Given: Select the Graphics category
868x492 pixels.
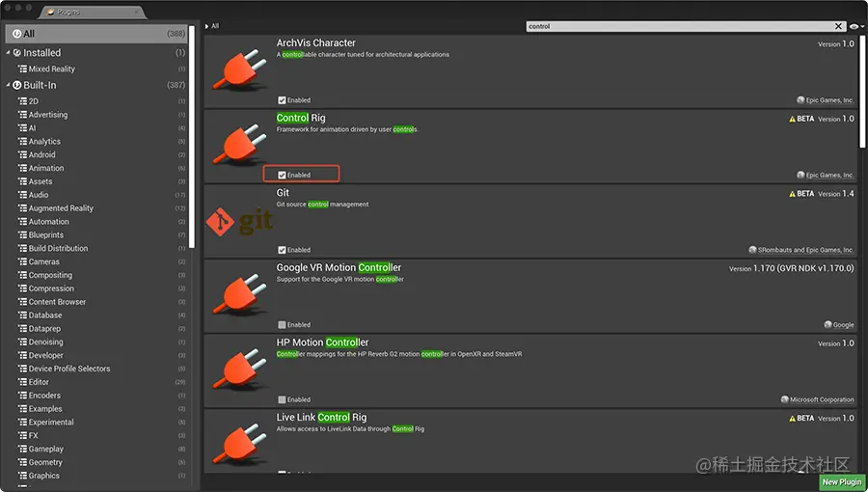Looking at the screenshot, I should 43,476.
